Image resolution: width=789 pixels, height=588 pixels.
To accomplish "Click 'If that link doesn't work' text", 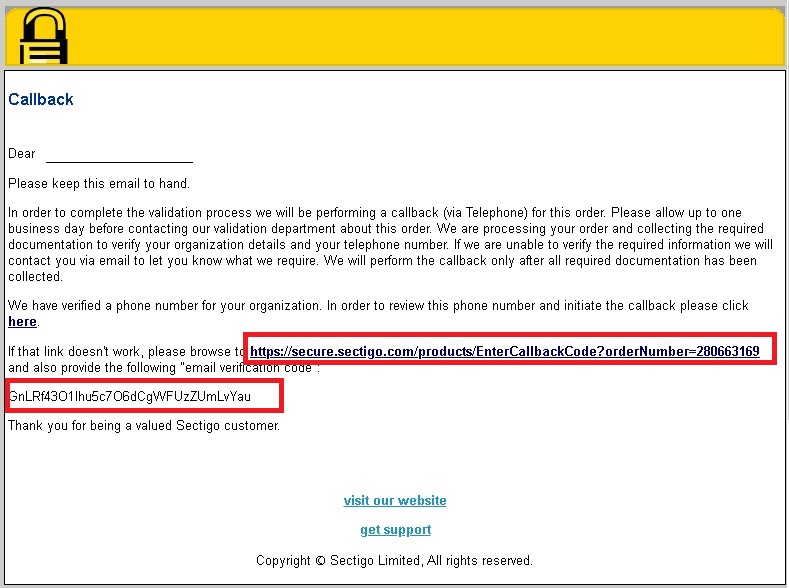I will (126, 351).
